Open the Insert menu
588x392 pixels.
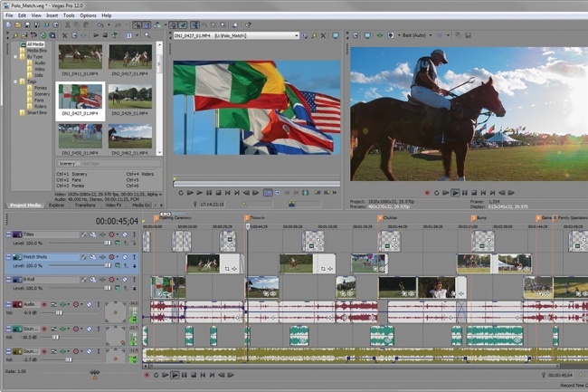click(x=52, y=15)
